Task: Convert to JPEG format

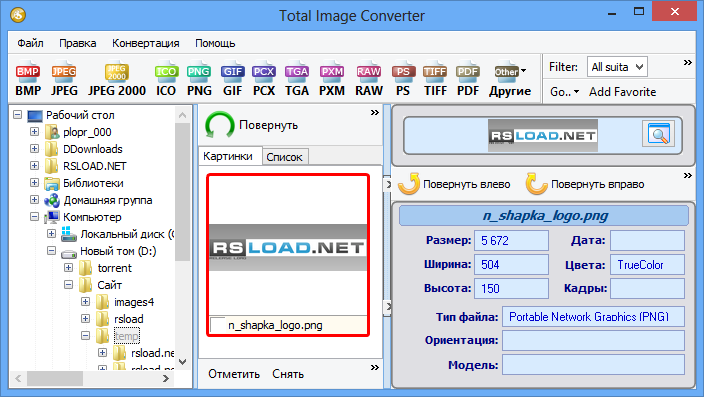Action: (64, 80)
